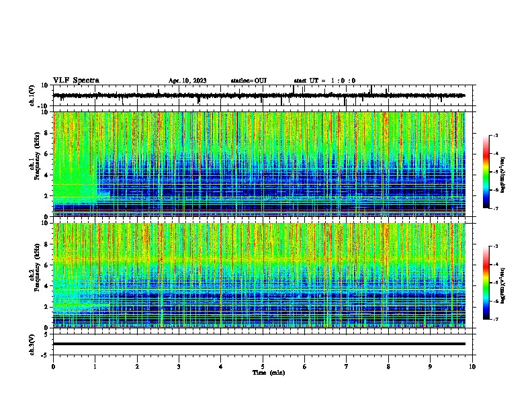Image resolution: width=532 pixels, height=411 pixels.
Task: Click the ch.2 spectrogram color scale bar
Action: point(486,283)
